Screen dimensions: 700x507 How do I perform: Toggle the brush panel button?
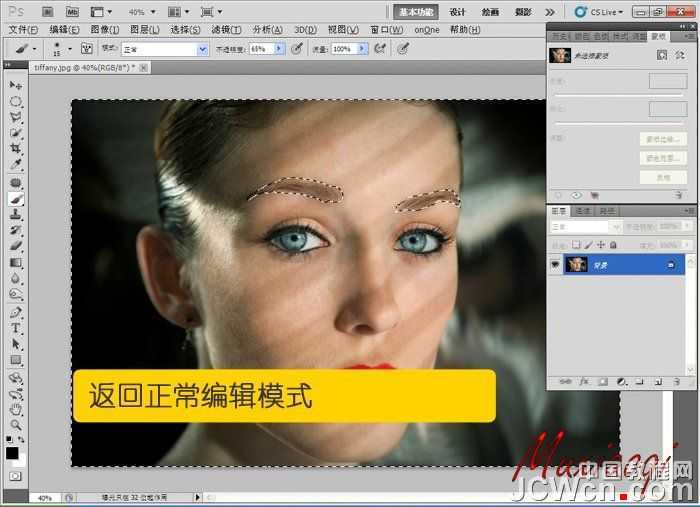pyautogui.click(x=87, y=48)
